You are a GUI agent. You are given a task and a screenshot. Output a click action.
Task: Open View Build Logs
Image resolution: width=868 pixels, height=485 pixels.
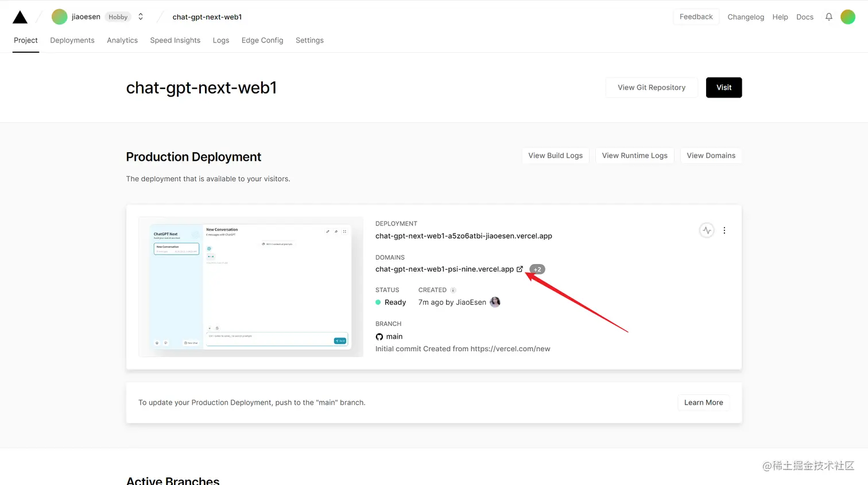[555, 156]
